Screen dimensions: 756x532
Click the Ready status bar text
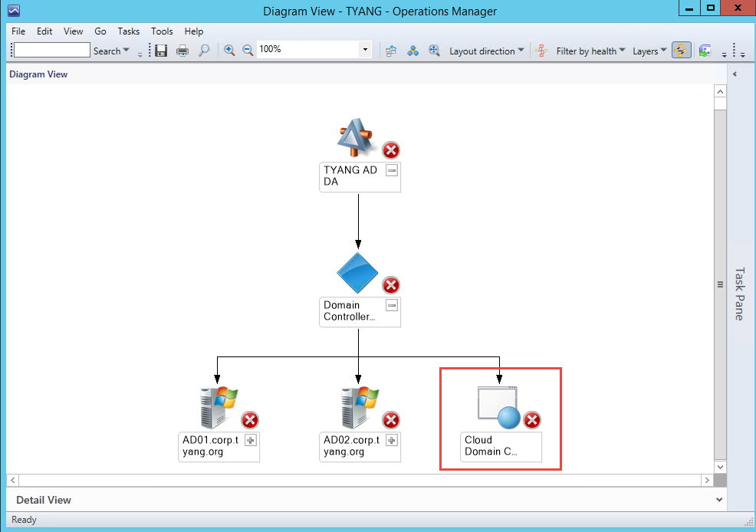tap(24, 520)
